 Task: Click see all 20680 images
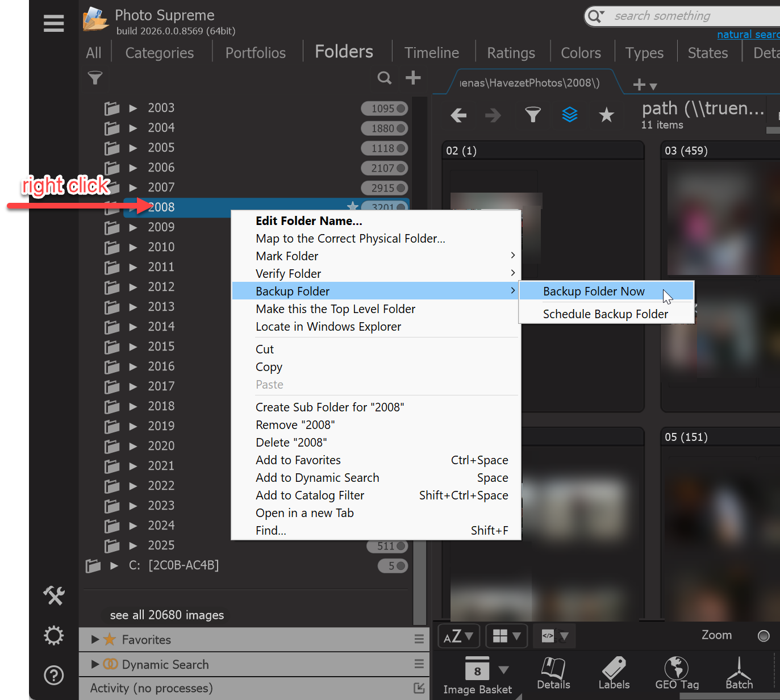(167, 615)
